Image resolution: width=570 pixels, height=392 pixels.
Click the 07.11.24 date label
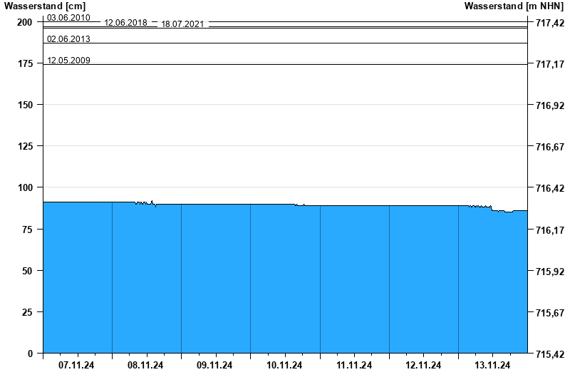[76, 366]
